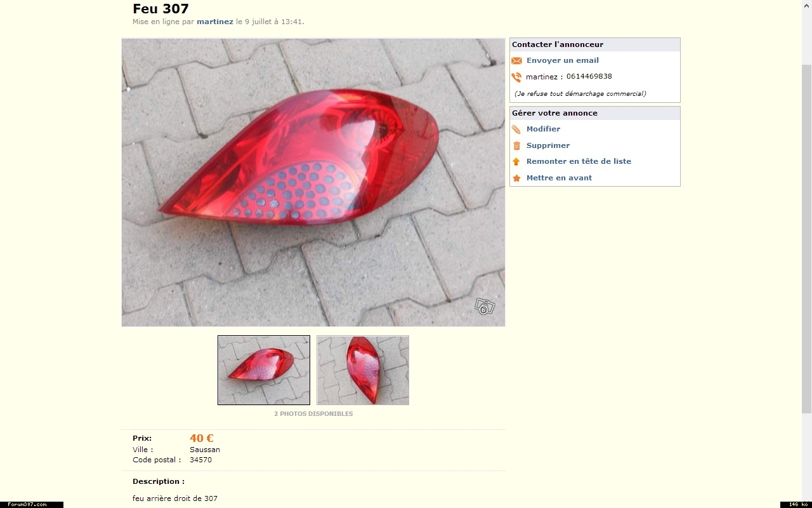Image resolution: width=812 pixels, height=508 pixels.
Task: Click Remonter en tête de liste
Action: (x=579, y=161)
